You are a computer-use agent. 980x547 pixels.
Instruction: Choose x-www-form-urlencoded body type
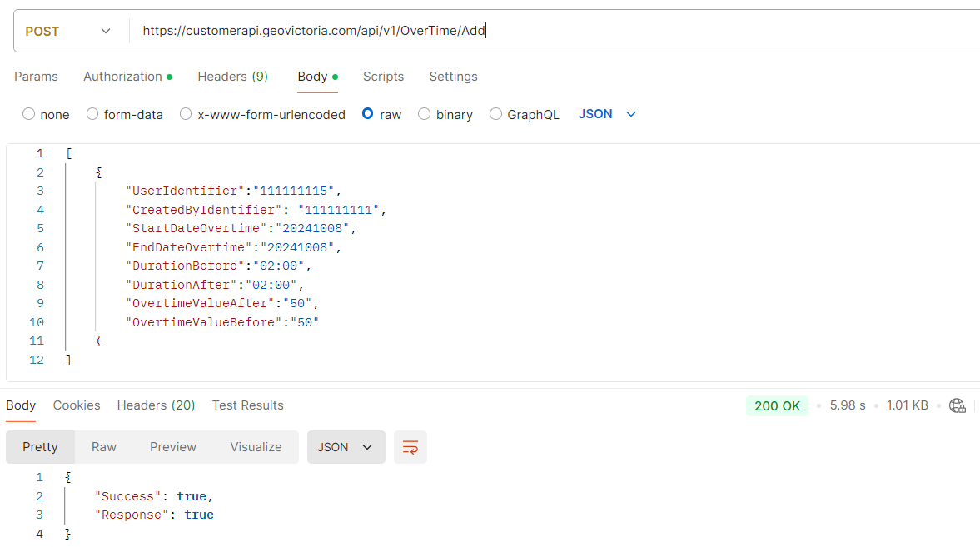click(x=186, y=114)
